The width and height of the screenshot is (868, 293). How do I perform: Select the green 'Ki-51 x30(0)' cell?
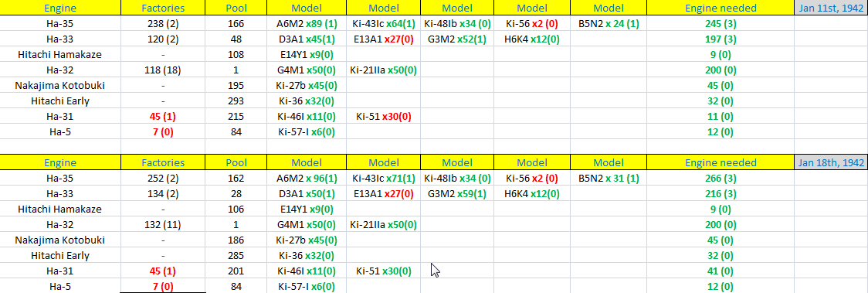pos(383,271)
